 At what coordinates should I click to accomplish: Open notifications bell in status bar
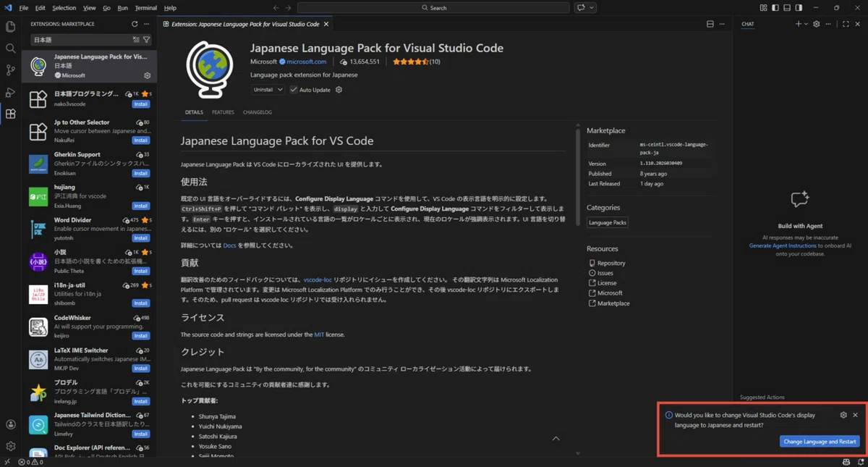click(860, 462)
